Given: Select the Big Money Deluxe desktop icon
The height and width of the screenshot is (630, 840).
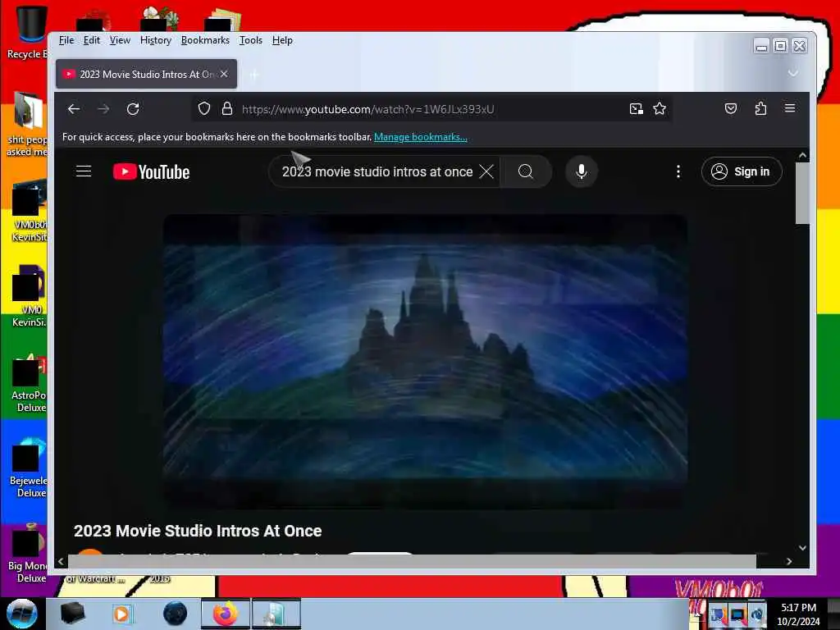Looking at the screenshot, I should click(28, 554).
